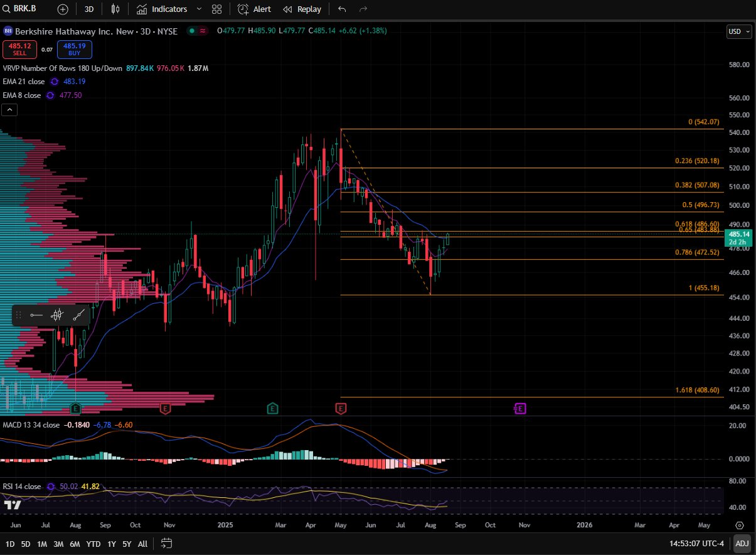
Task: Click the add symbol plus icon
Action: pos(63,9)
